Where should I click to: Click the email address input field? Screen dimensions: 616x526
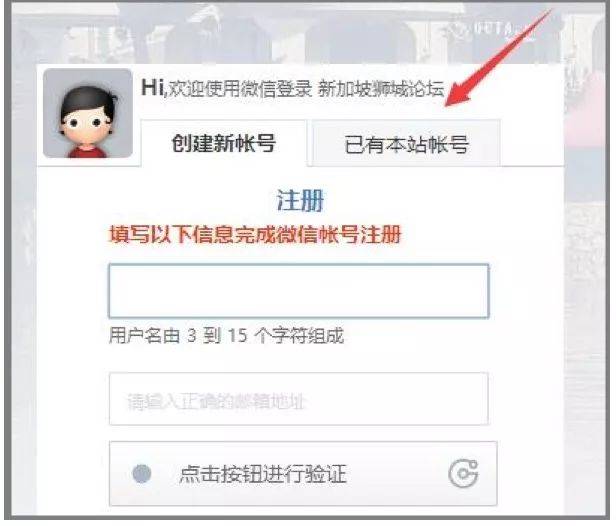pos(299,399)
